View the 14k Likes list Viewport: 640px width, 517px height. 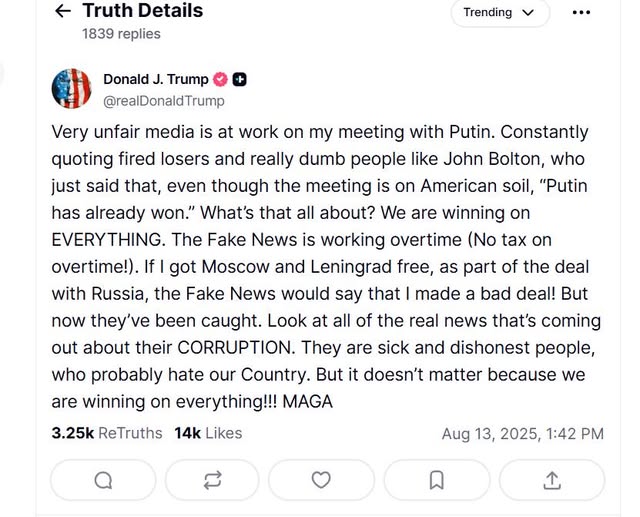pyautogui.click(x=208, y=433)
